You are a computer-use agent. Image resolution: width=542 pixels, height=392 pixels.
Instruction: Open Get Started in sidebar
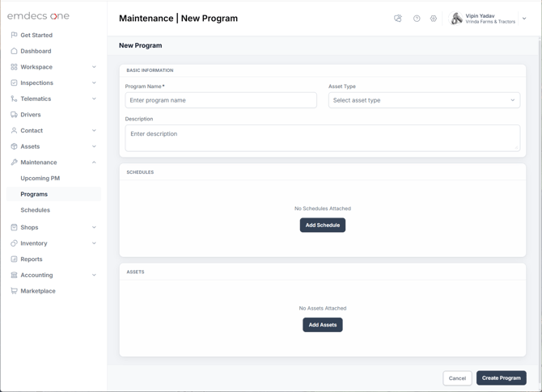(36, 35)
